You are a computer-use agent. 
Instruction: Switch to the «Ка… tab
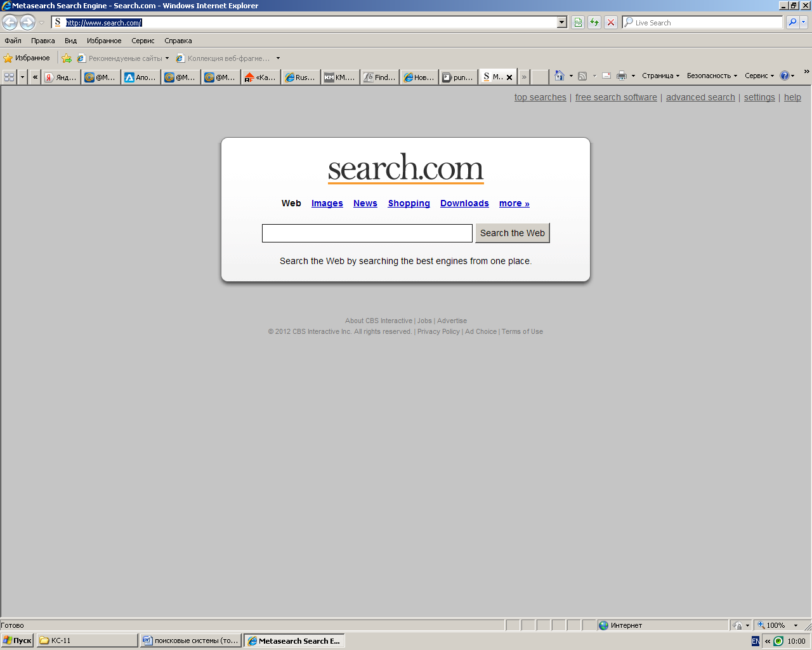pos(261,77)
